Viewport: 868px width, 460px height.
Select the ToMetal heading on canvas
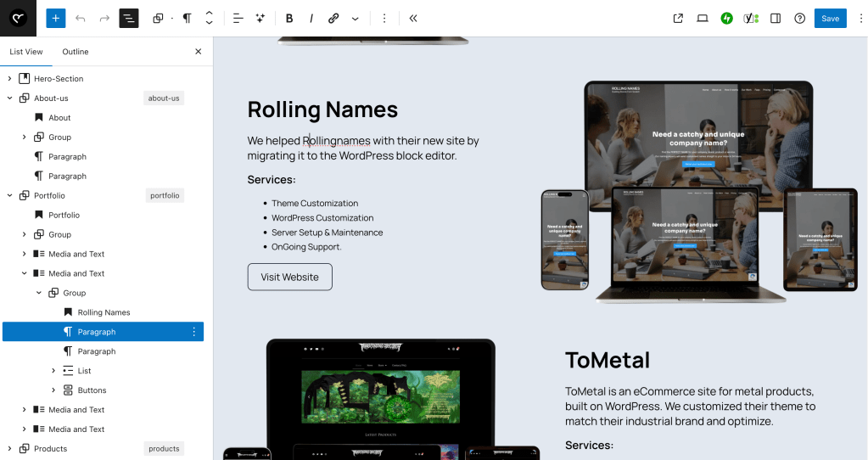(608, 361)
